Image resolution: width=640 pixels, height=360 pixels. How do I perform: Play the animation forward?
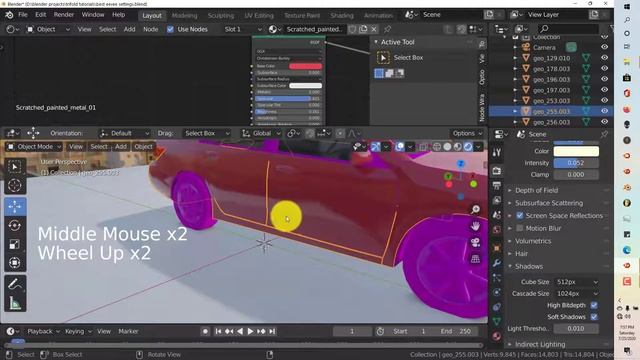tap(250, 331)
